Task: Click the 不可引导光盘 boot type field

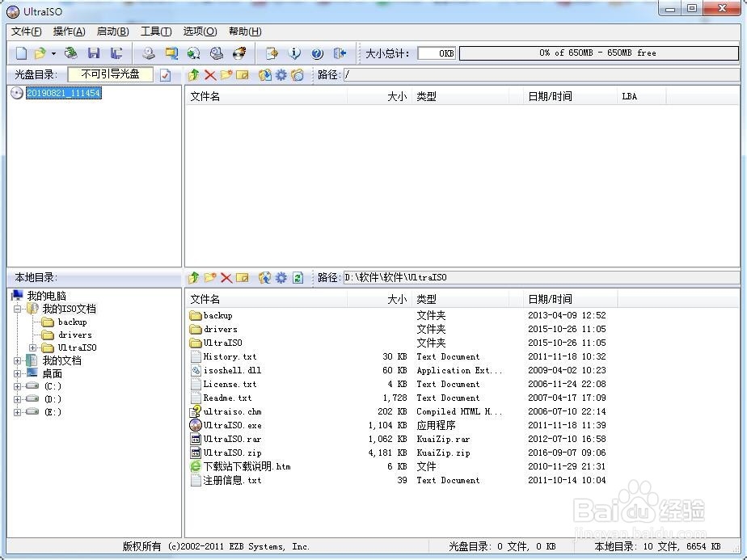Action: pos(111,74)
